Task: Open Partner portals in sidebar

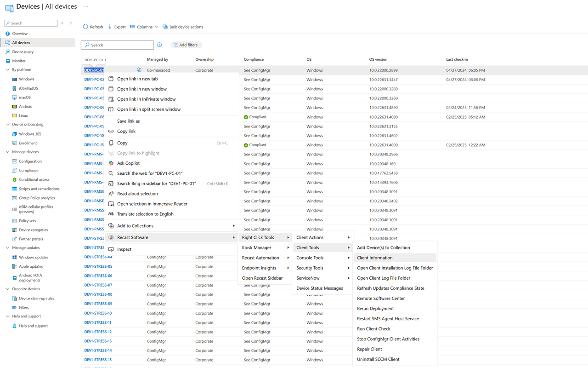Action: [x=31, y=239]
